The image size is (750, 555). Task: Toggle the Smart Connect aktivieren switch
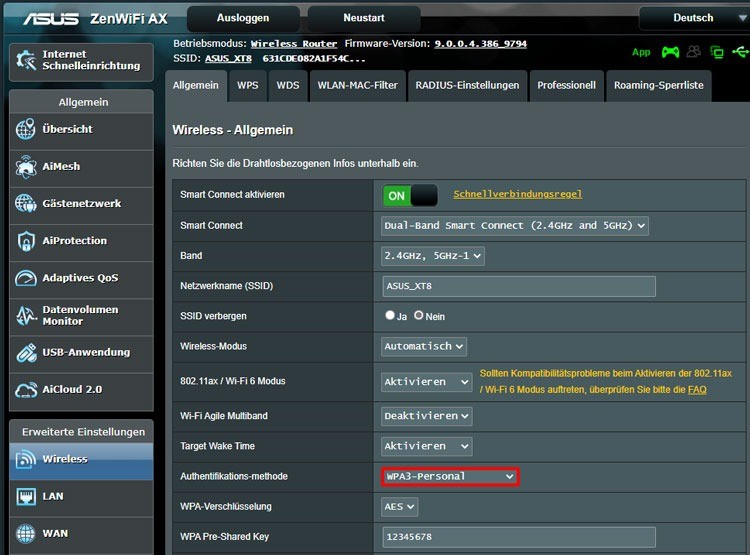410,196
